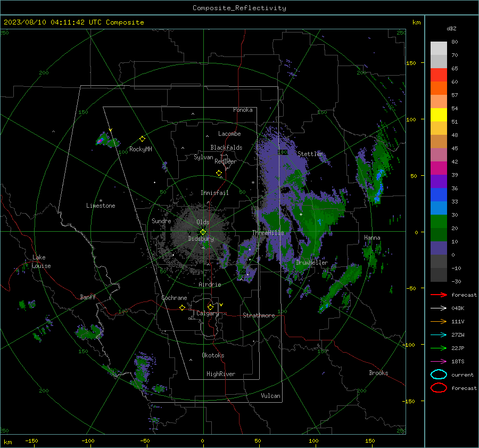Pick the light gray swatch beside 80
This screenshot has width=479, height=448.
pyautogui.click(x=439, y=48)
